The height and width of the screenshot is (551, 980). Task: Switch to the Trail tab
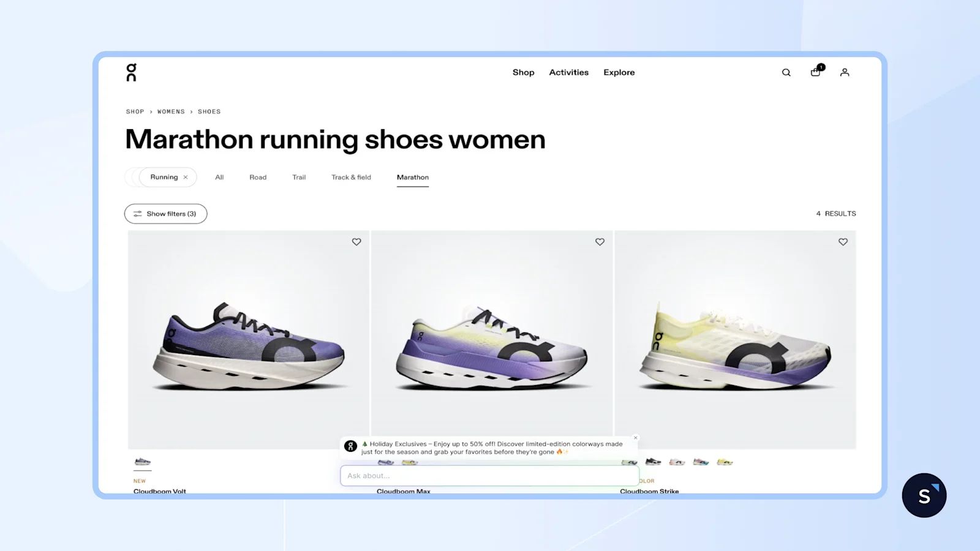coord(299,177)
